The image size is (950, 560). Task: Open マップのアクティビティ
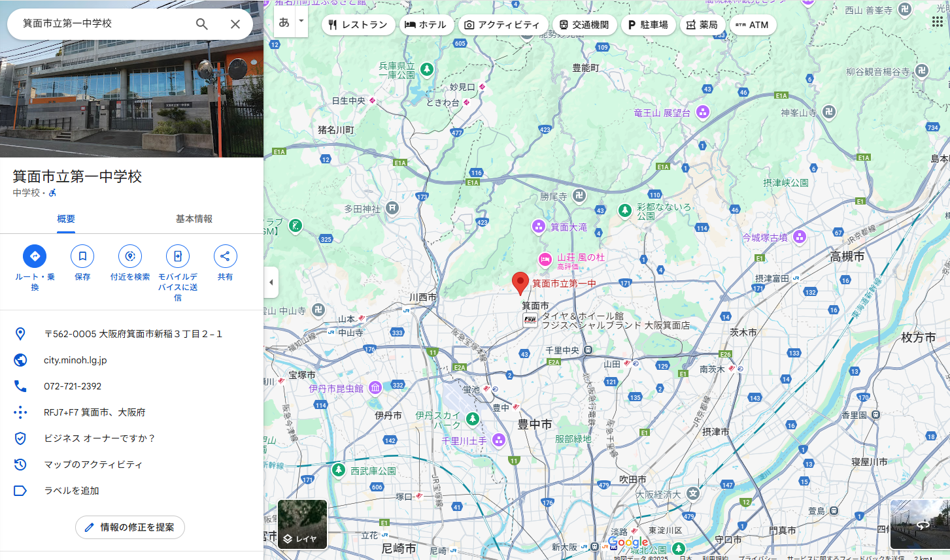tap(93, 465)
